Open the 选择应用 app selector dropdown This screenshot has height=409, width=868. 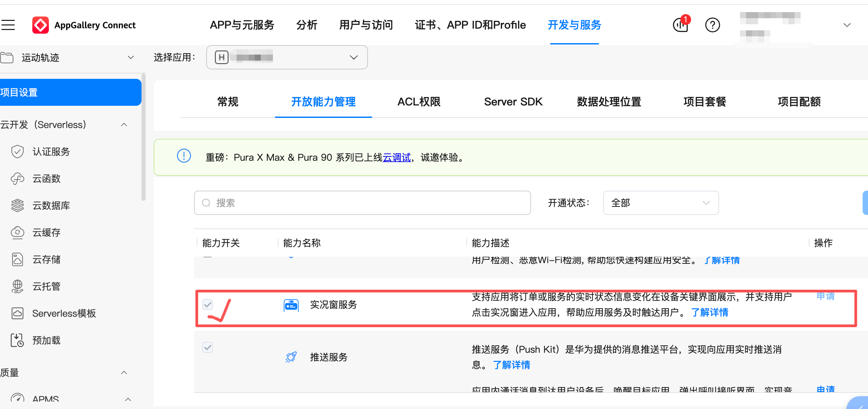coord(287,57)
